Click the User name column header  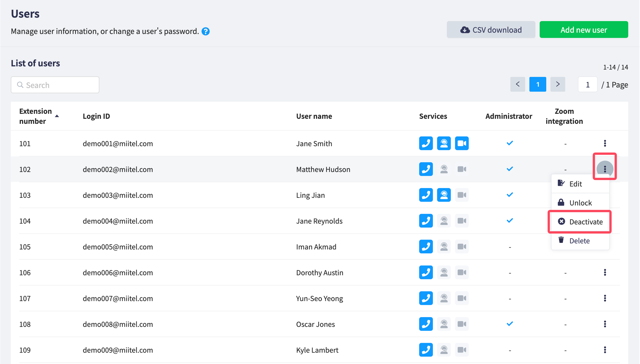[314, 116]
